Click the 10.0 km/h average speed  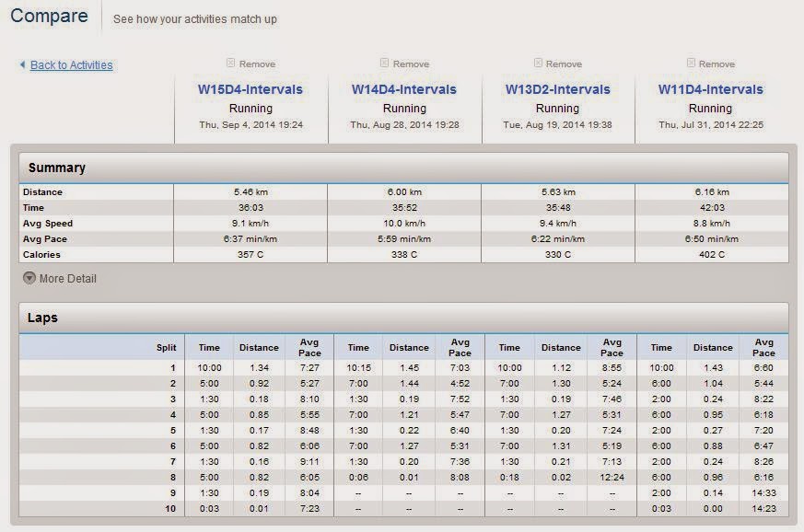pos(404,224)
